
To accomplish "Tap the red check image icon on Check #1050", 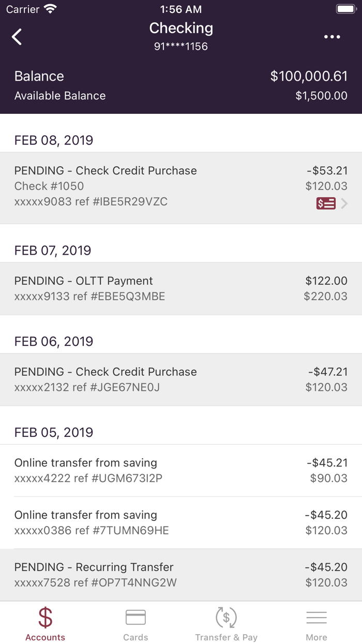I will click(x=326, y=203).
